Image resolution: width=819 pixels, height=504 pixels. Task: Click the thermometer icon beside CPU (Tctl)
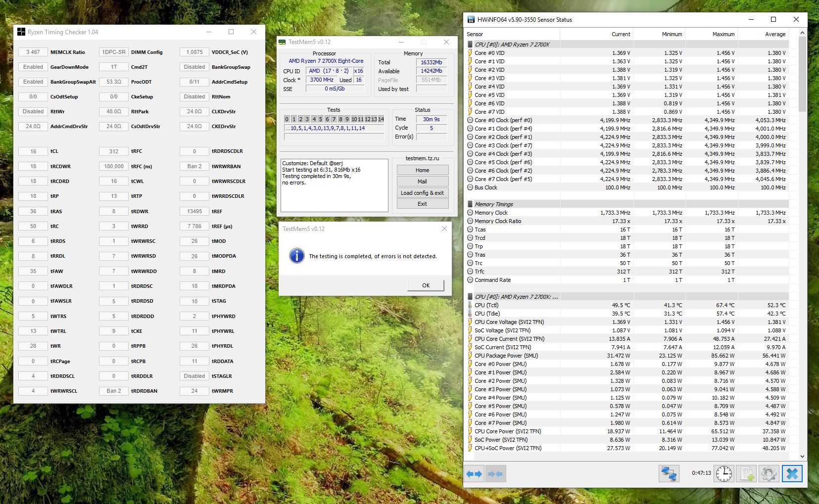(x=470, y=305)
